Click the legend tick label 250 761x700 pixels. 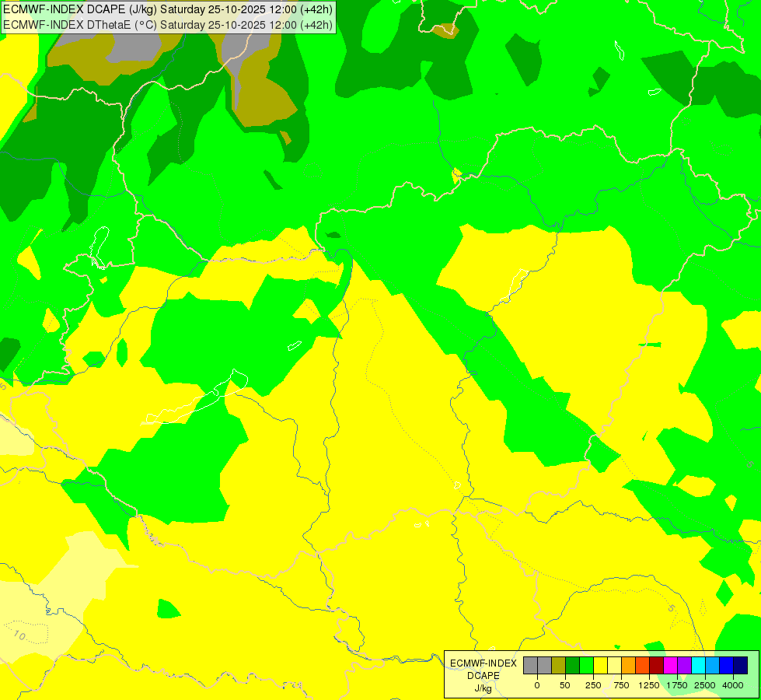coord(593,685)
